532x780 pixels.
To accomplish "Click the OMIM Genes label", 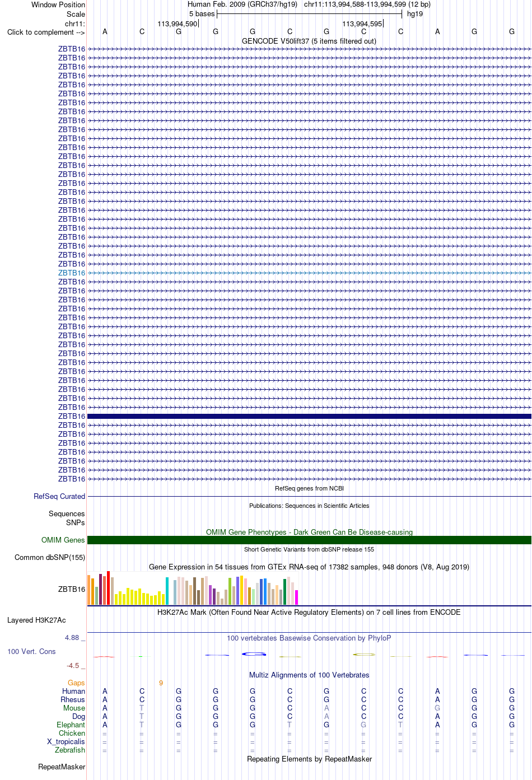I will click(63, 540).
